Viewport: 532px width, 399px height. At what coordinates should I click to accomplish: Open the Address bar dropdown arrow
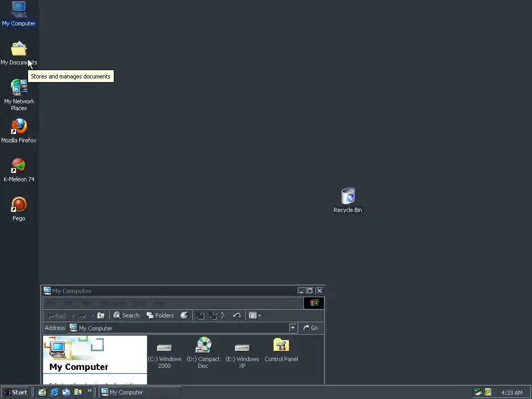(292, 328)
